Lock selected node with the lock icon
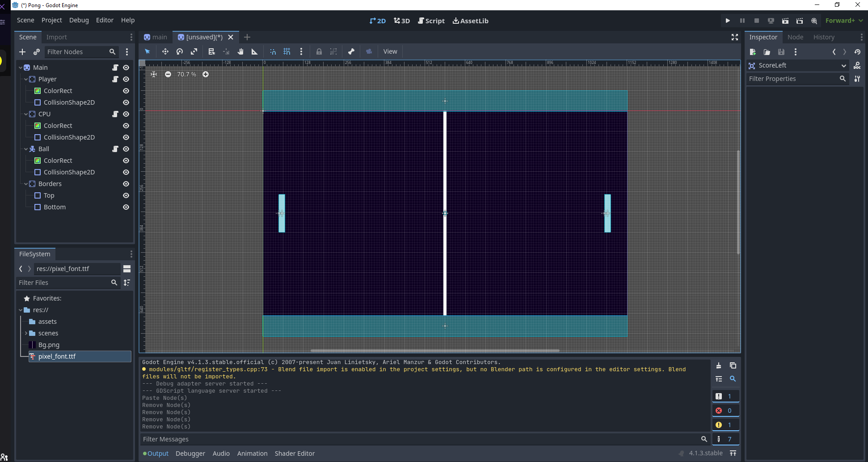The width and height of the screenshot is (868, 462). coord(319,51)
